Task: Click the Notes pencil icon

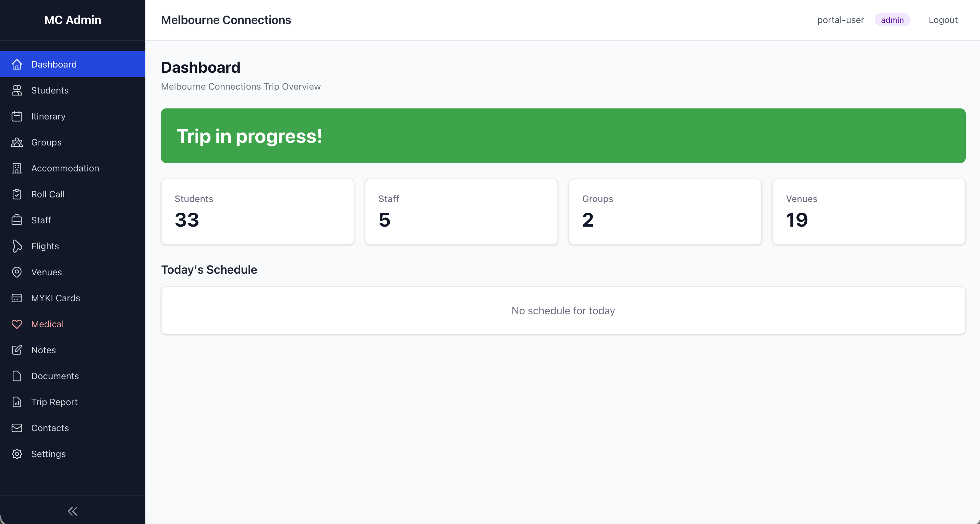Action: (17, 350)
